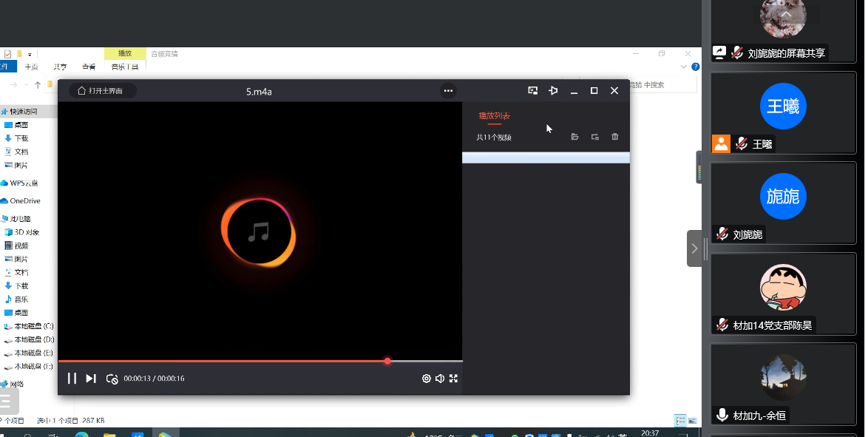
Task: Click the 打开主界面 button
Action: click(x=104, y=91)
